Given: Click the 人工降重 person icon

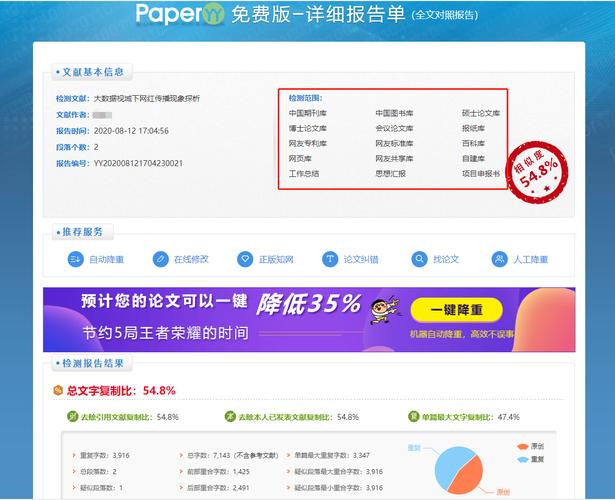Looking at the screenshot, I should point(500,259).
